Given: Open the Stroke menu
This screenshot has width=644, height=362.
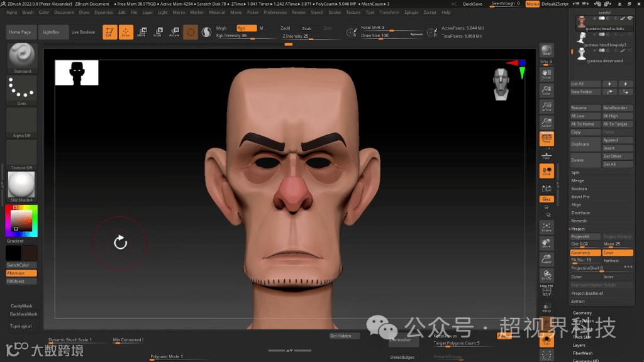Looking at the screenshot, I should click(335, 13).
